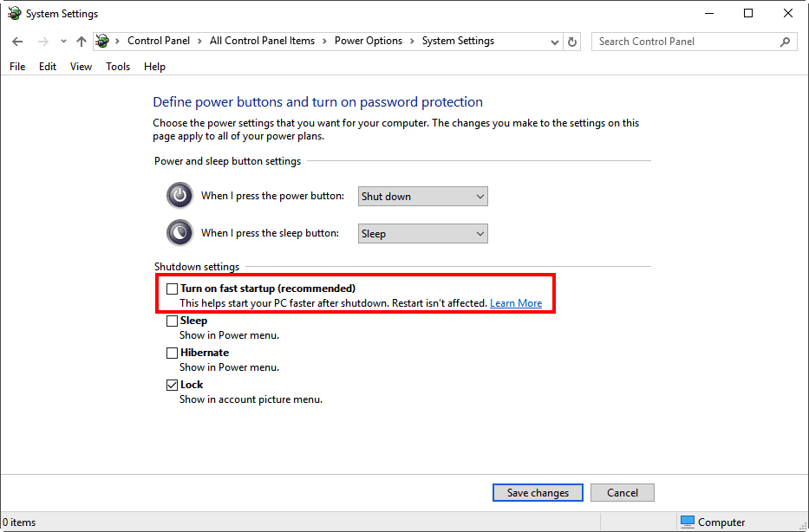809x532 pixels.
Task: Click the up one level arrow
Action: point(82,41)
